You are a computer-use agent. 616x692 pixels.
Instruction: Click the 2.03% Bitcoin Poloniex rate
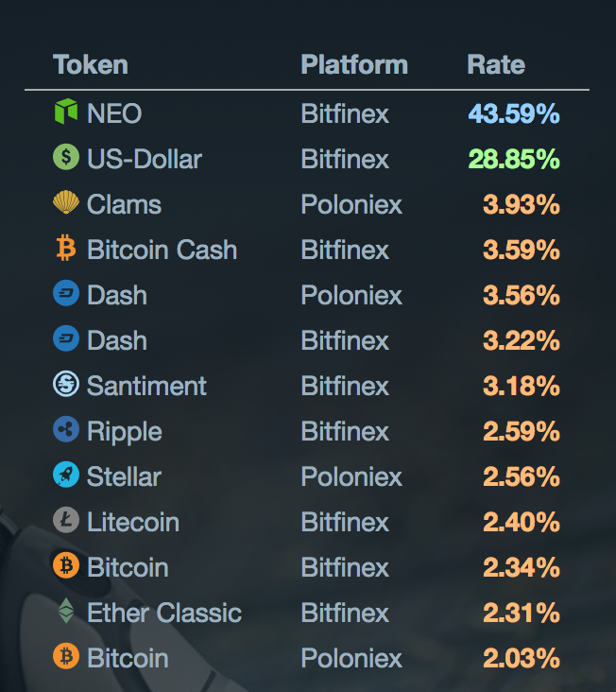click(522, 658)
